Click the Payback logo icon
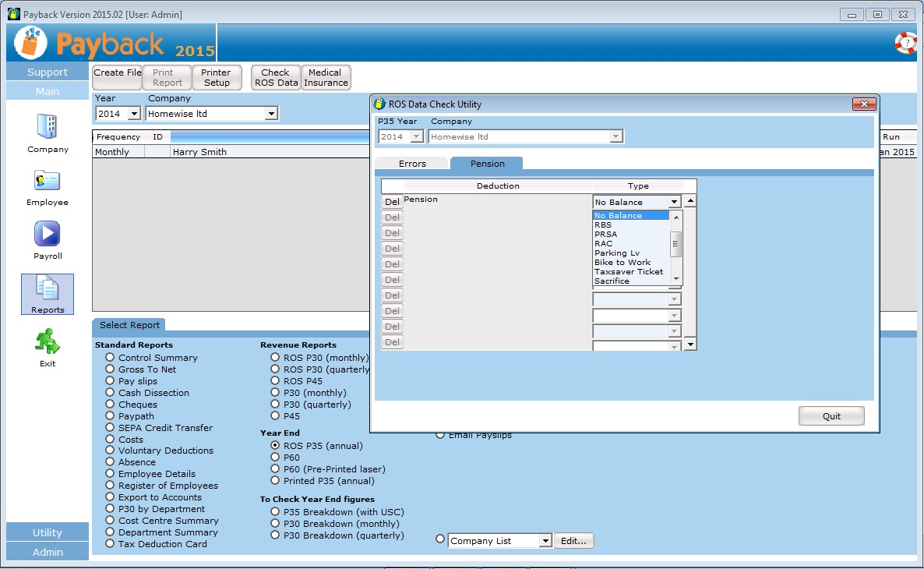The width and height of the screenshot is (924, 569). point(32,43)
